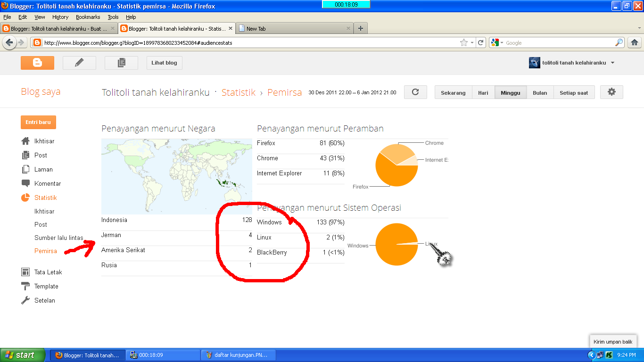This screenshot has width=644, height=362.
Task: Expand the account dropdown arrow
Action: pos(612,63)
